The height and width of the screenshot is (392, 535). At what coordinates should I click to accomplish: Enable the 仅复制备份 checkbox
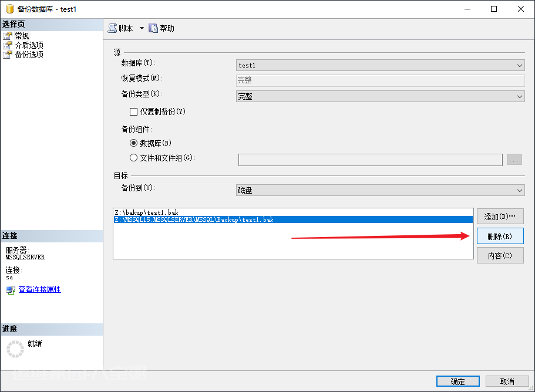(133, 111)
